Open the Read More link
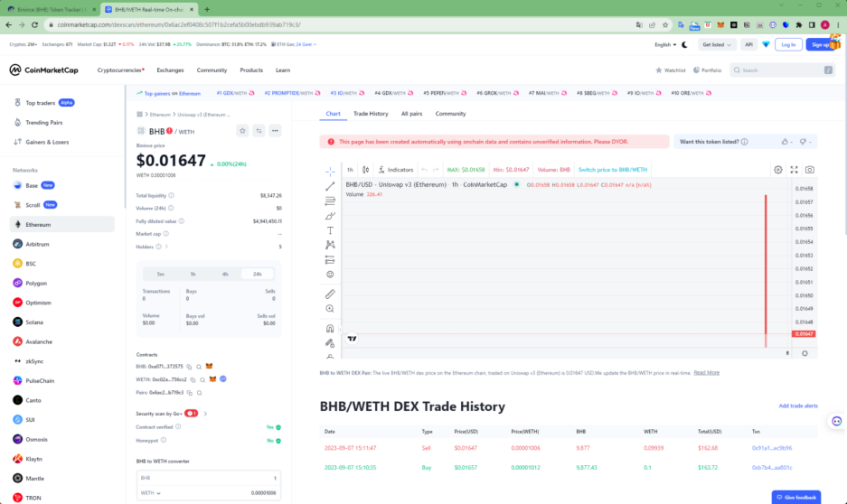This screenshot has height=504, width=847. coord(707,373)
